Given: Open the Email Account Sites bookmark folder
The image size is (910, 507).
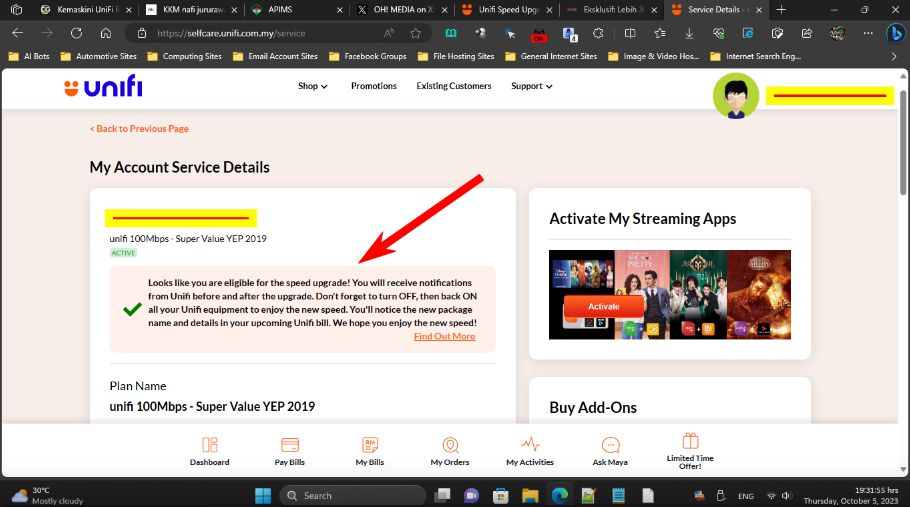Looking at the screenshot, I should (275, 56).
